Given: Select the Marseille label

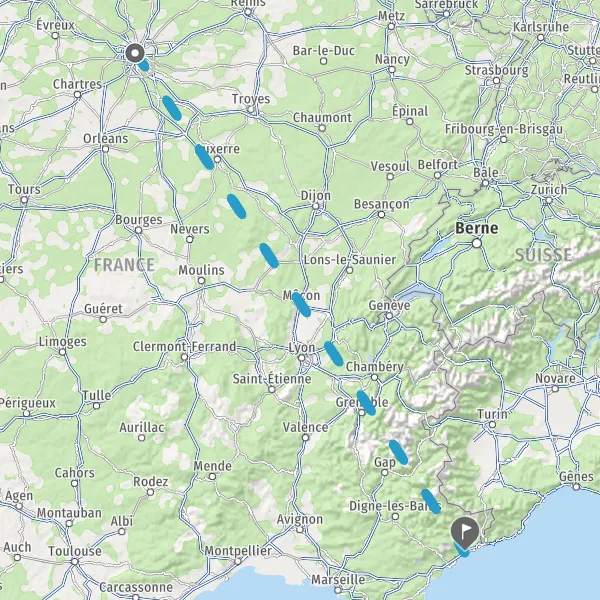Looking at the screenshot, I should point(338,580).
